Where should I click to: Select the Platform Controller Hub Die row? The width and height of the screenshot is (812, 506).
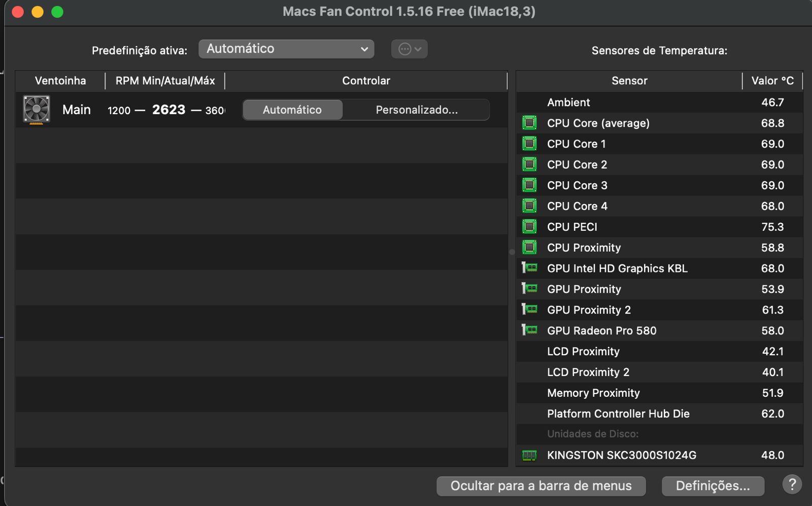(x=660, y=414)
